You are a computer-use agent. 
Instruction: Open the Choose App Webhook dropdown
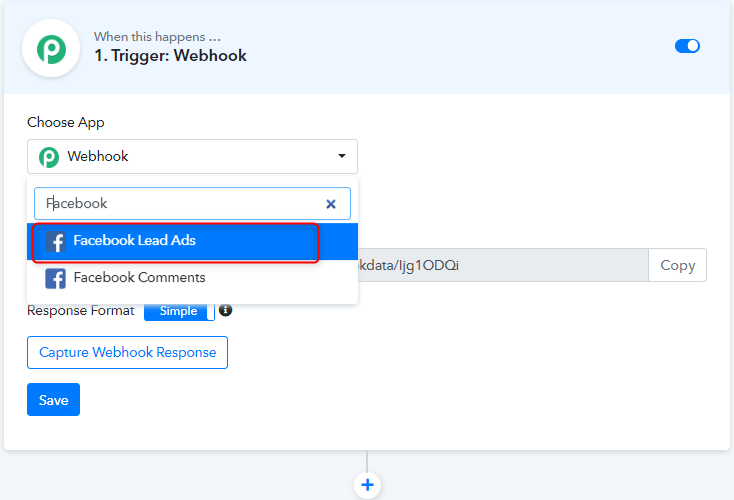click(x=192, y=156)
